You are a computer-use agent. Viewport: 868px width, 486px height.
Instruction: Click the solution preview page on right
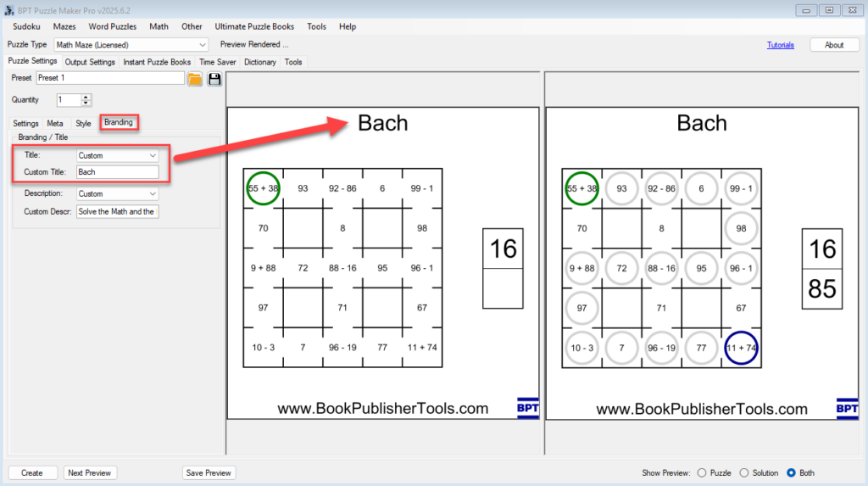coord(701,263)
